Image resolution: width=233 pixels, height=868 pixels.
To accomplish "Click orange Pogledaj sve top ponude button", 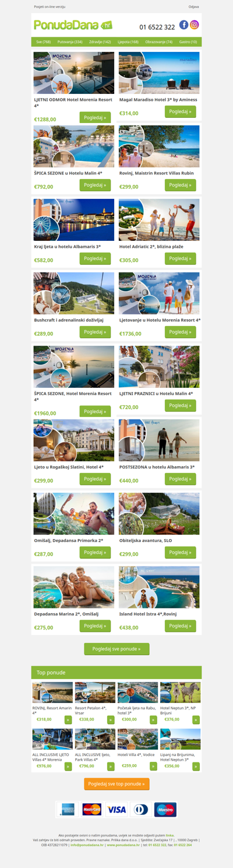I will coord(116,784).
